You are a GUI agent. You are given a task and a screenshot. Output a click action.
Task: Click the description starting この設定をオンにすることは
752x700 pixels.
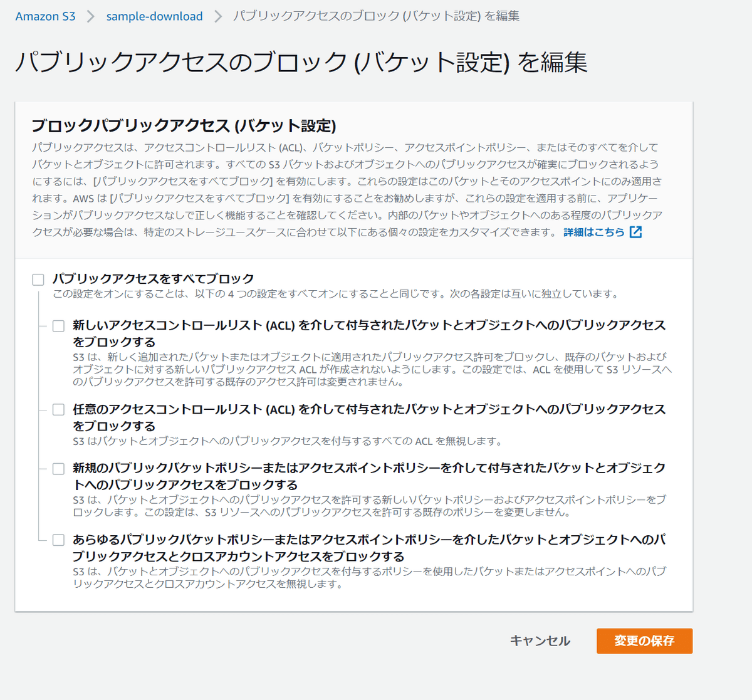click(335, 294)
